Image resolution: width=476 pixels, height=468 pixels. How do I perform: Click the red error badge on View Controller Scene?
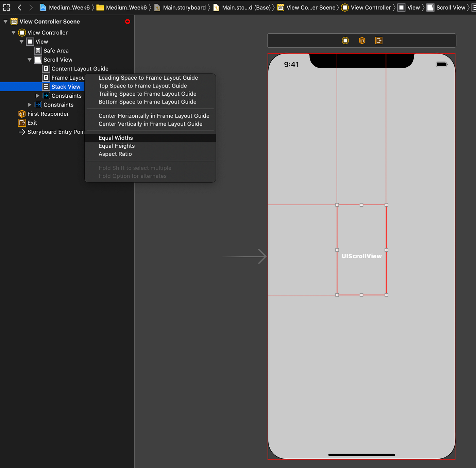(128, 21)
